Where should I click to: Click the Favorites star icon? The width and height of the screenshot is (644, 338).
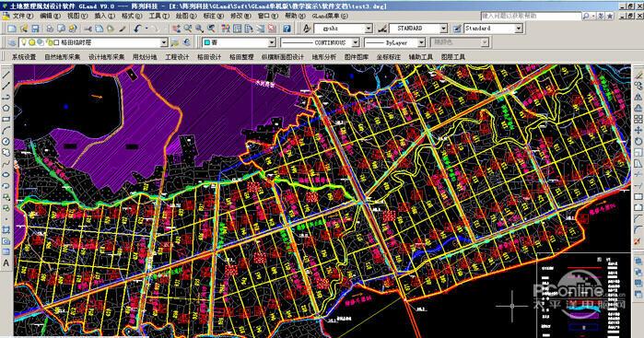click(x=610, y=16)
